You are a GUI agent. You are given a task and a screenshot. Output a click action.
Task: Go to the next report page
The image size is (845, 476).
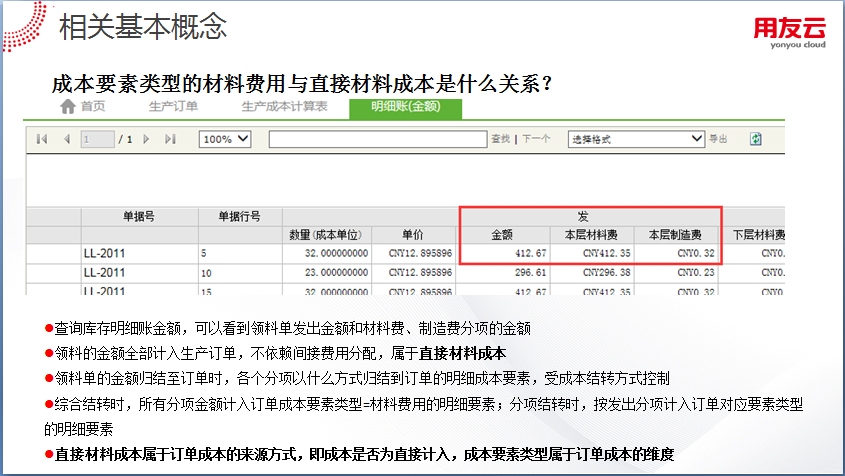tap(146, 139)
